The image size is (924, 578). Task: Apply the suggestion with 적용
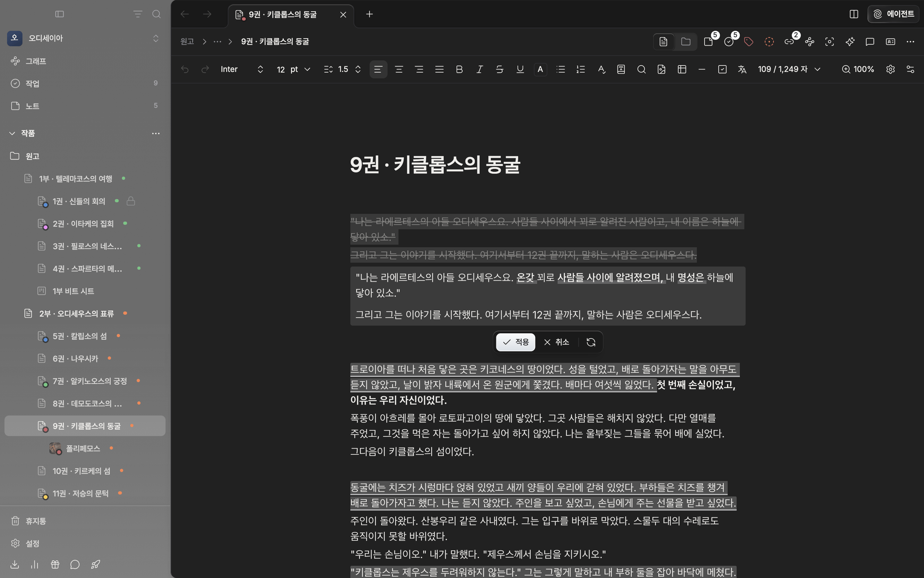[516, 342]
